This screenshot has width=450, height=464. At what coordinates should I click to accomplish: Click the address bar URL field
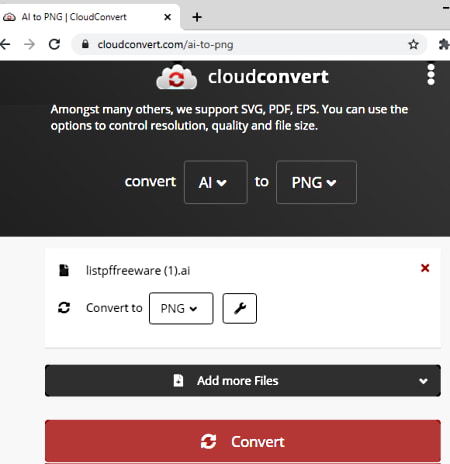249,44
